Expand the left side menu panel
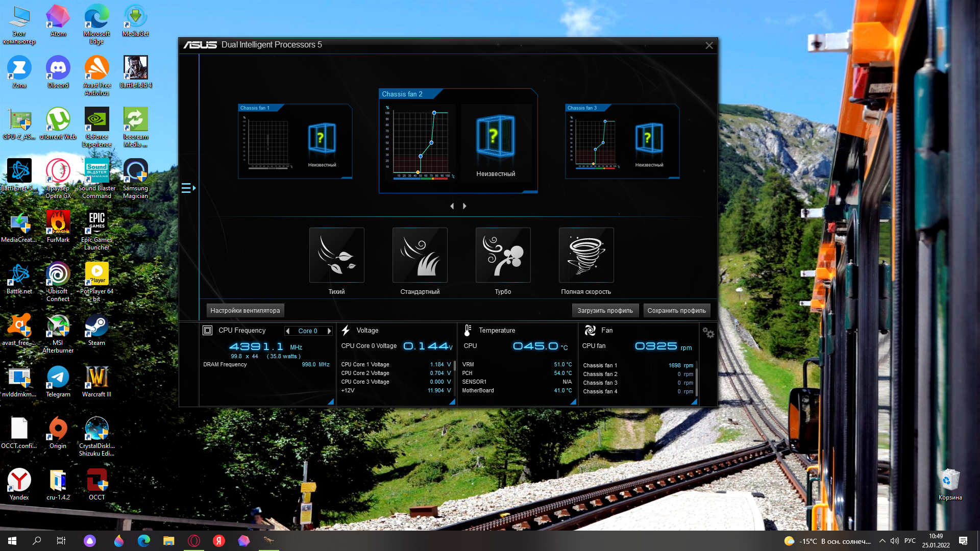Viewport: 980px width, 551px height. [188, 188]
